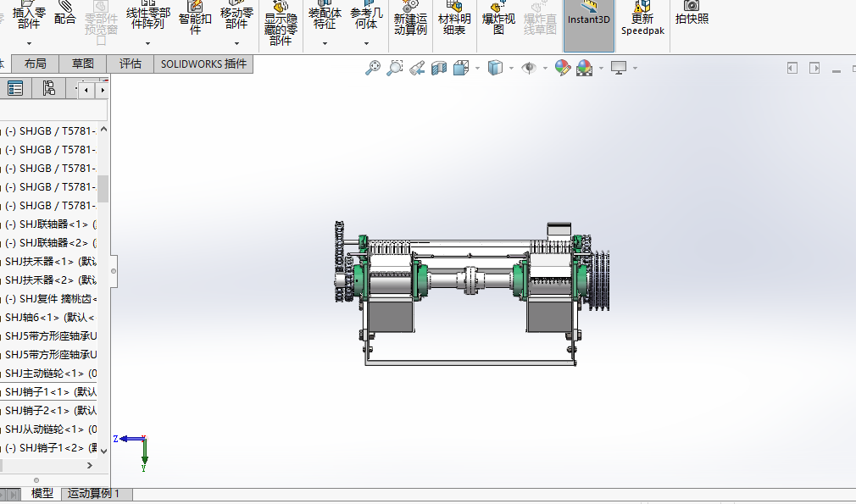Viewport: 856px width, 504px height.
Task: Select SHJ联轴器<1> in the tree
Action: (53, 224)
